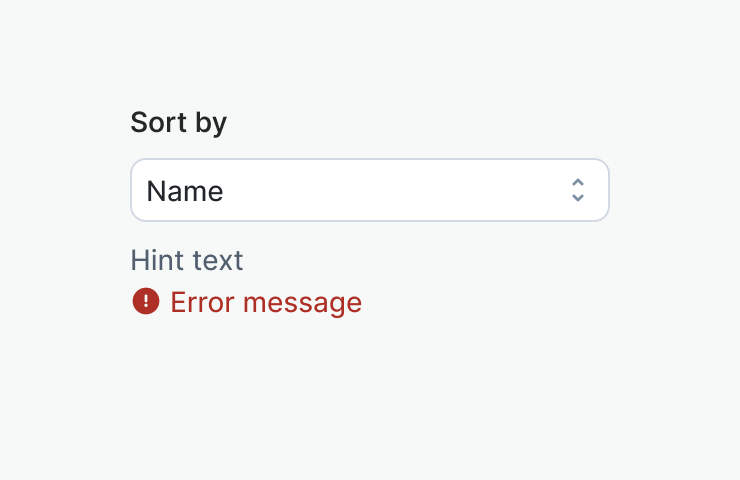This screenshot has width=740, height=480.
Task: Click the word Name inside the select
Action: (185, 191)
